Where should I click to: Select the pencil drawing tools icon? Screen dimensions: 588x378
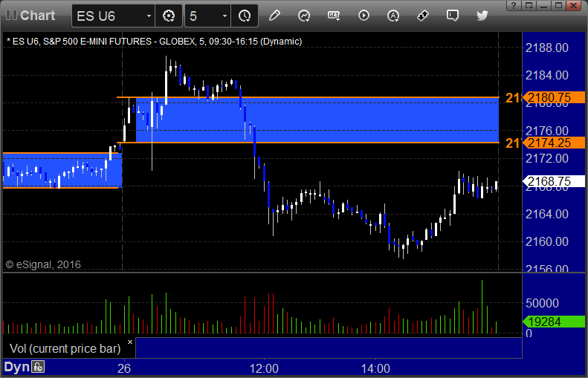274,16
